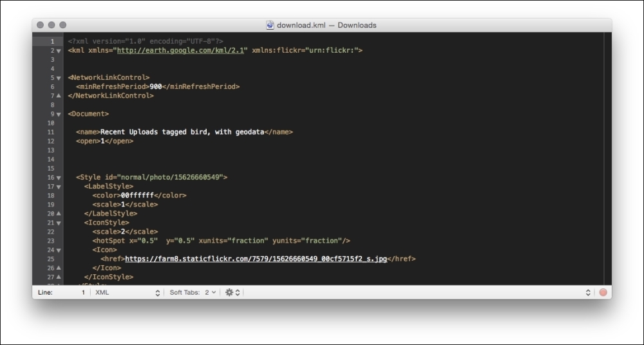Click the closing </LabelStyle> tag
This screenshot has height=345, width=644.
click(111, 214)
